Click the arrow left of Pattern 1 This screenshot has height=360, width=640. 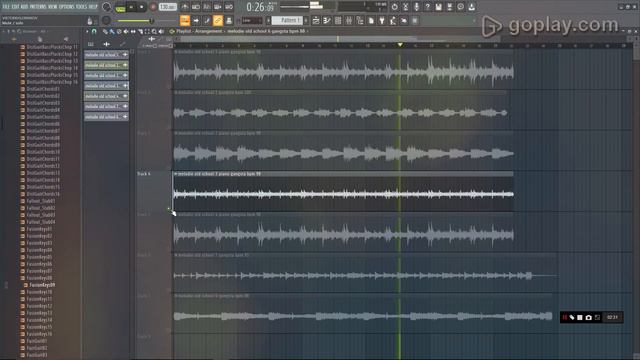coord(268,20)
